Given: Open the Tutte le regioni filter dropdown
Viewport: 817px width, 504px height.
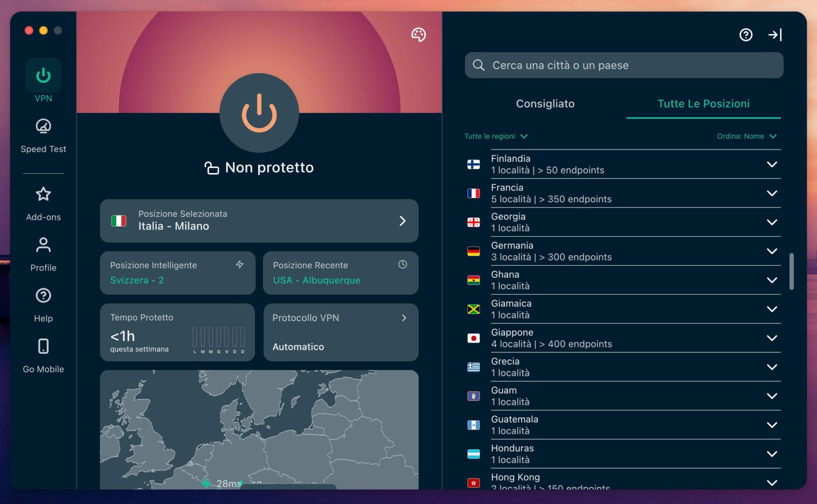Looking at the screenshot, I should [496, 136].
